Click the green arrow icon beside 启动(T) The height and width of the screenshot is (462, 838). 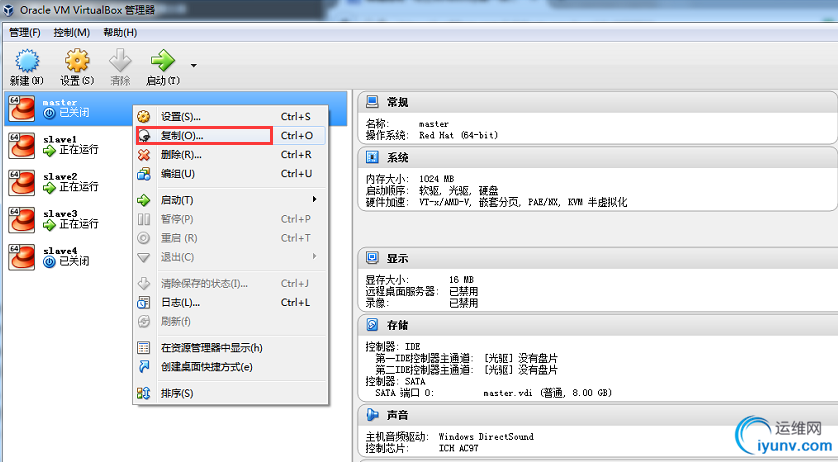tap(144, 200)
